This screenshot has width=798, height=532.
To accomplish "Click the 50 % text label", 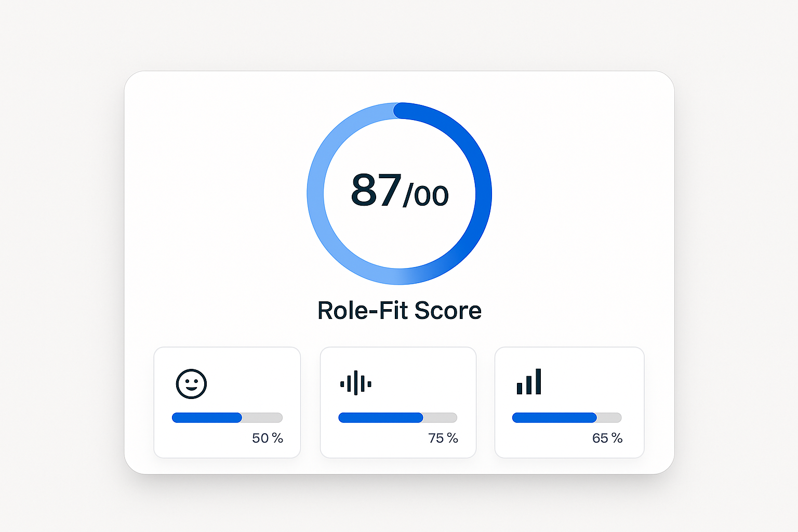I will pyautogui.click(x=268, y=438).
